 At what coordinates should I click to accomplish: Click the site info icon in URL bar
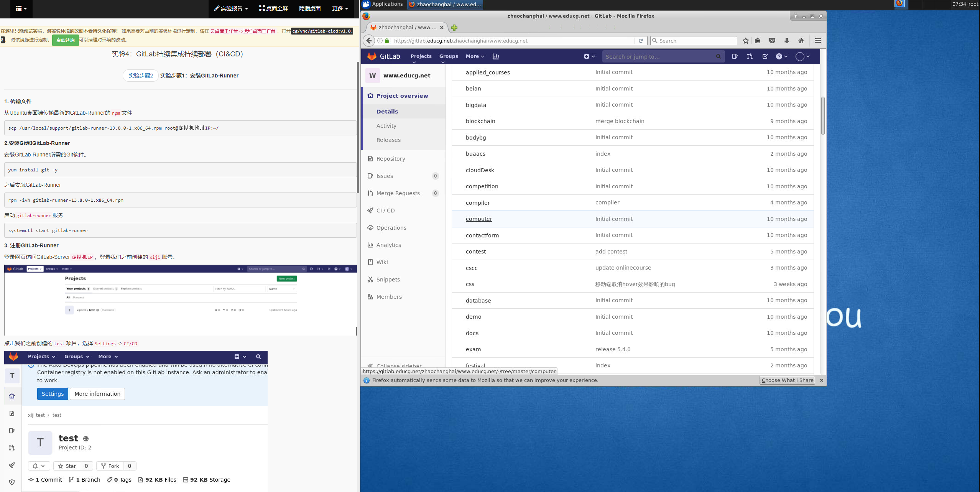tap(380, 41)
